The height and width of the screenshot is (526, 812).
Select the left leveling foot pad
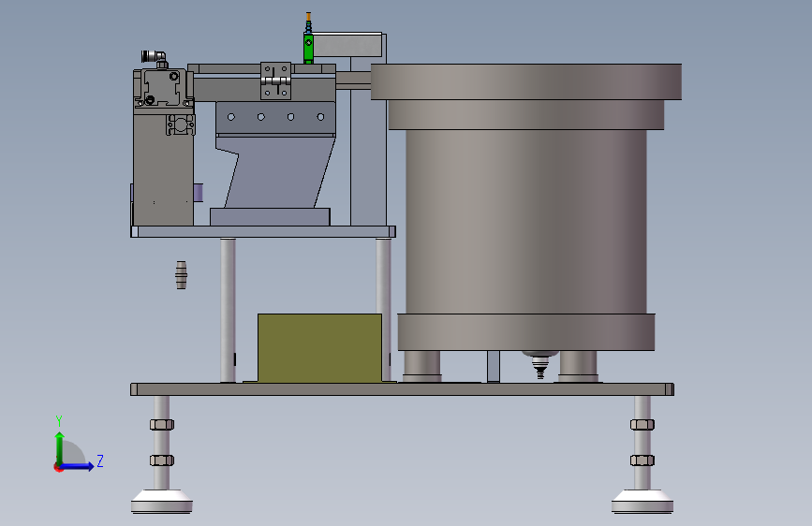(162, 503)
